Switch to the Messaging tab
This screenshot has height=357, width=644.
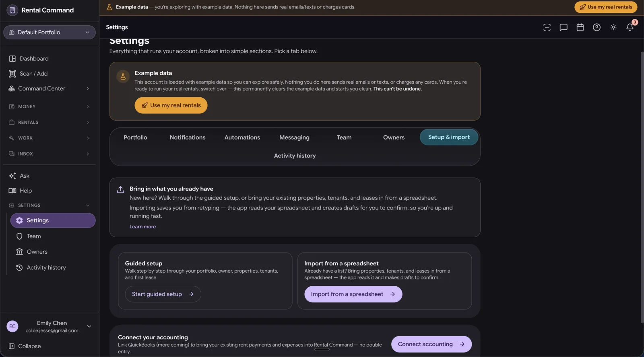[295, 137]
